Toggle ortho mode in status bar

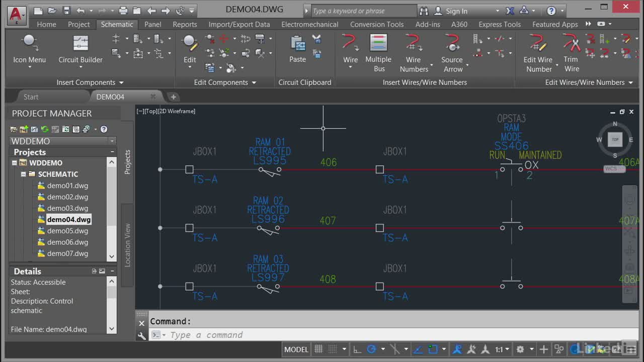357,349
